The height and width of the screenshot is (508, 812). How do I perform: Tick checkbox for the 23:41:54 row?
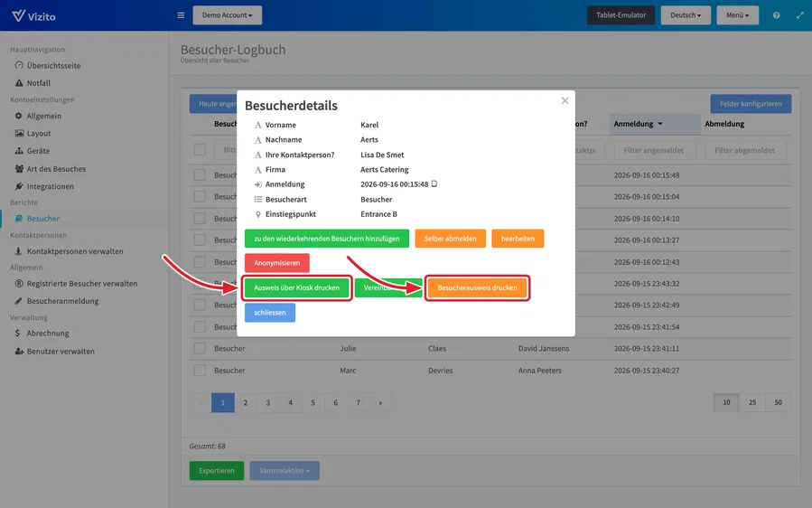[x=200, y=327]
